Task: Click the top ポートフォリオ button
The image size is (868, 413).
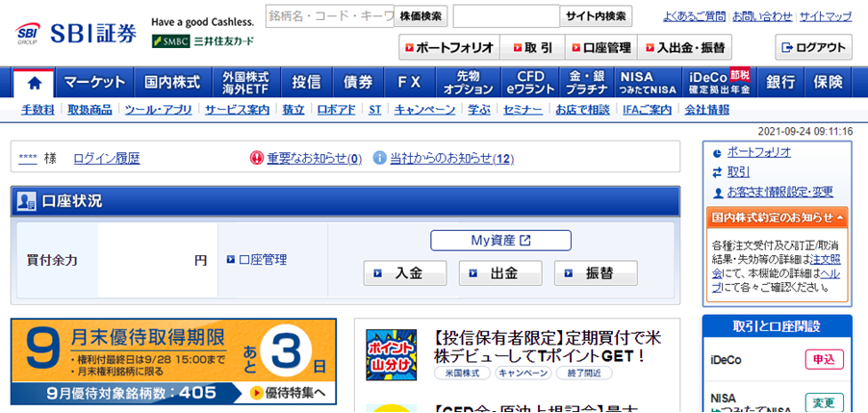Action: coord(449,47)
